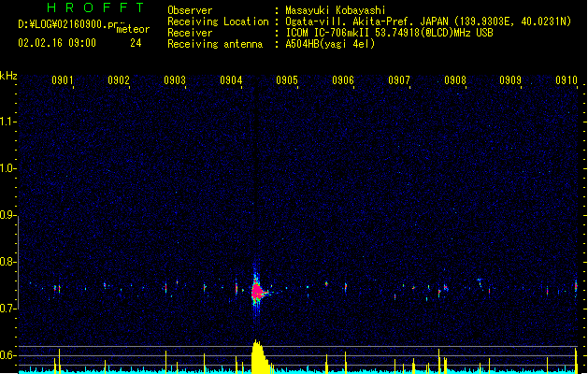Click the large pink meteor echo in spectrogram
588x374 pixels.
pyautogui.click(x=257, y=292)
